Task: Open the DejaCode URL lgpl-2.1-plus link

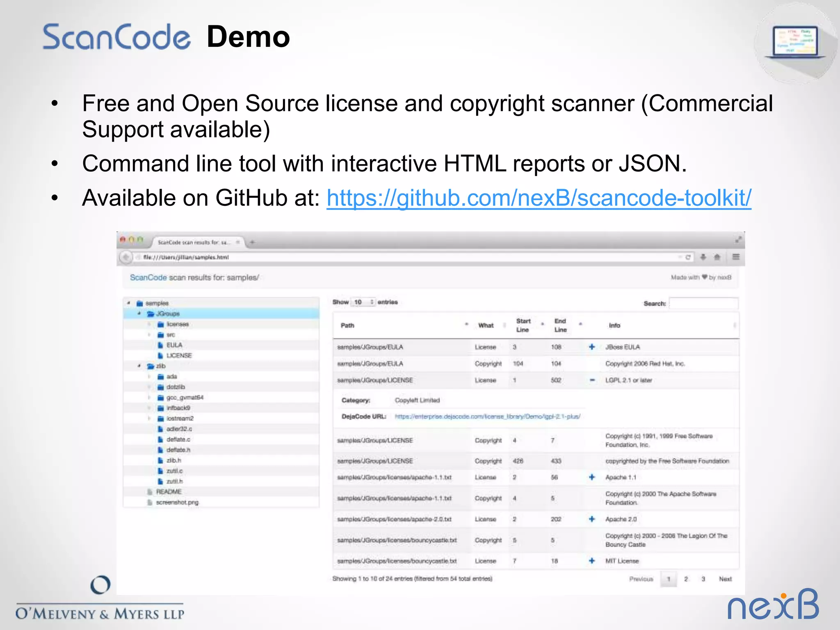Action: [487, 417]
